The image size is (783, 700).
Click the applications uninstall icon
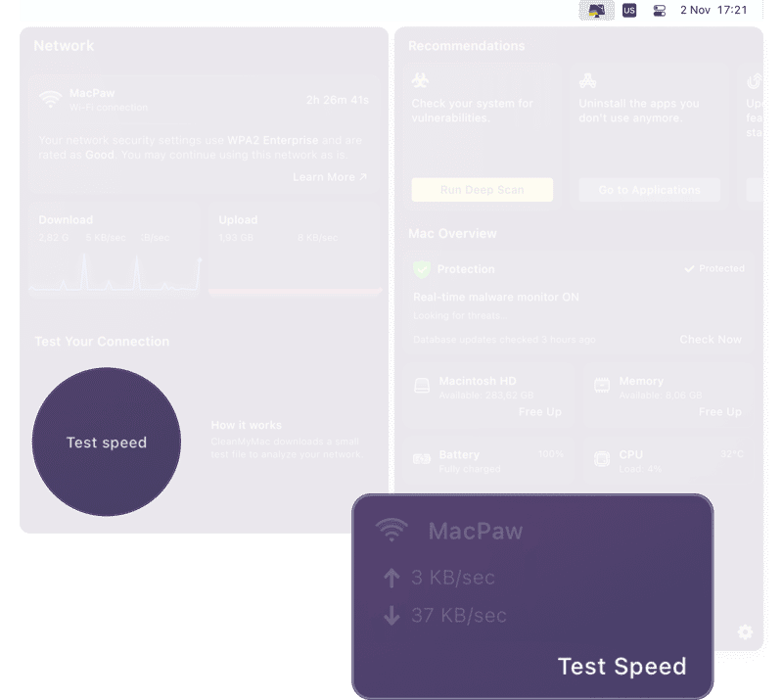(x=587, y=80)
